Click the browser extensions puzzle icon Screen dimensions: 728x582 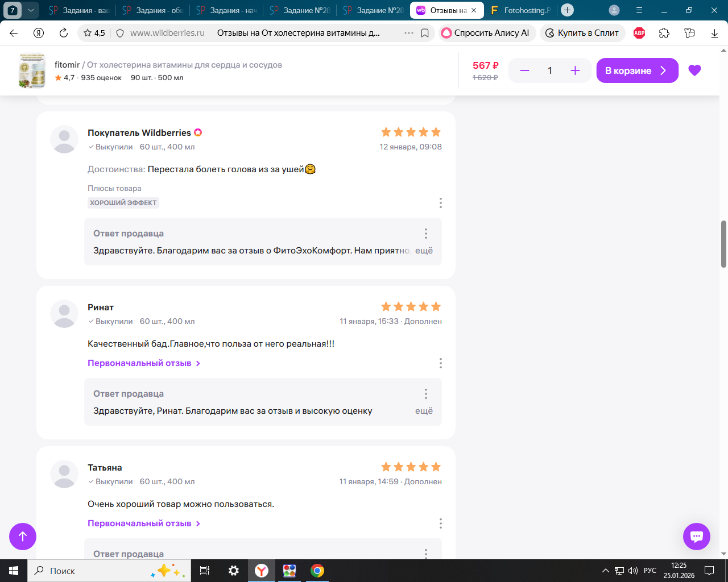coord(664,33)
